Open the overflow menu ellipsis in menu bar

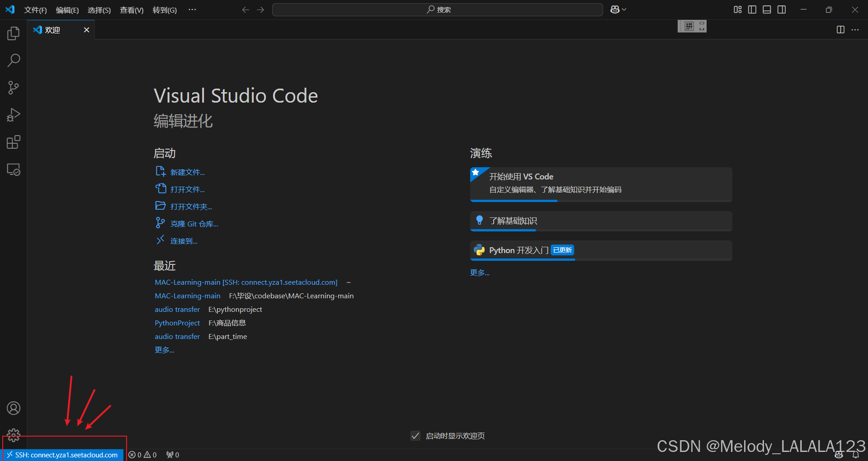tap(192, 9)
